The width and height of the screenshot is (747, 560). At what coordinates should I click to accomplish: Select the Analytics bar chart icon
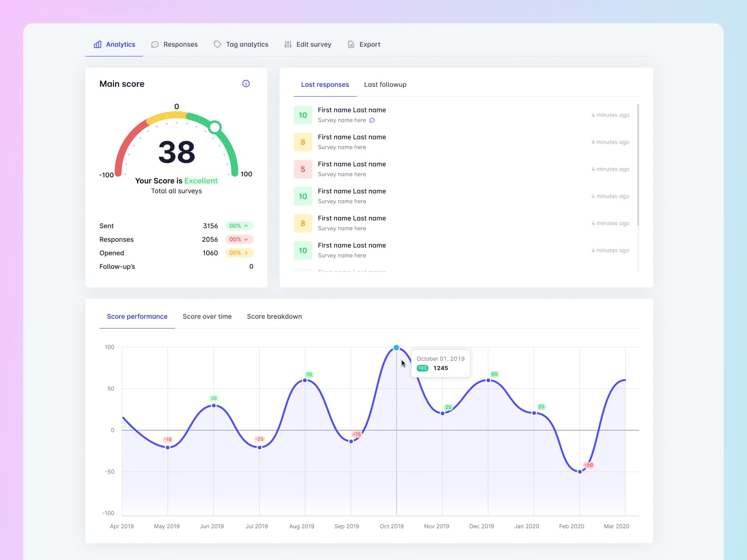click(97, 44)
